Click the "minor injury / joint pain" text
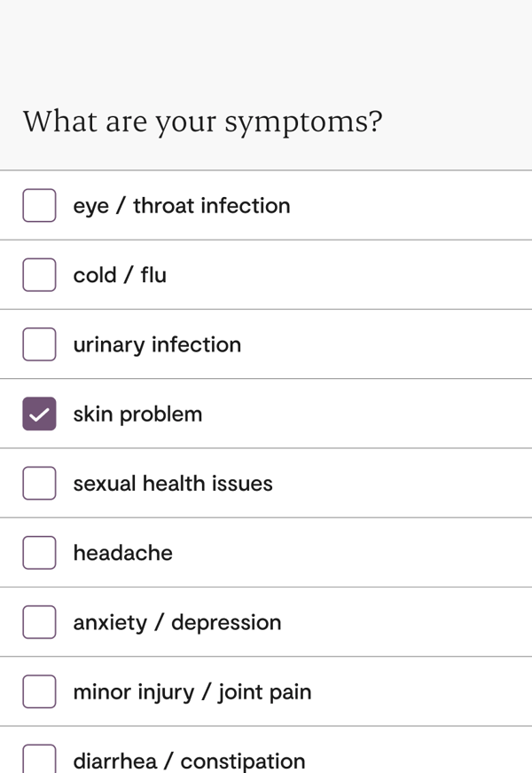The image size is (532, 773). click(192, 691)
